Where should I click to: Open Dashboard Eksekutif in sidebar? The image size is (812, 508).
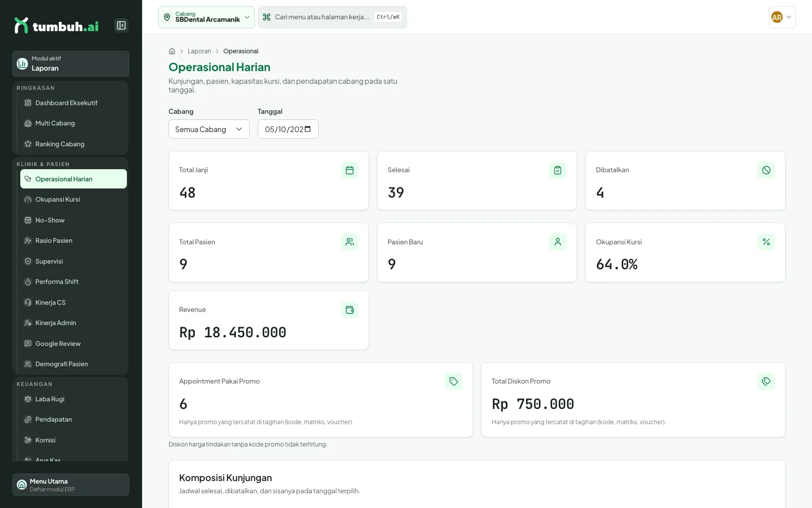[x=74, y=103]
